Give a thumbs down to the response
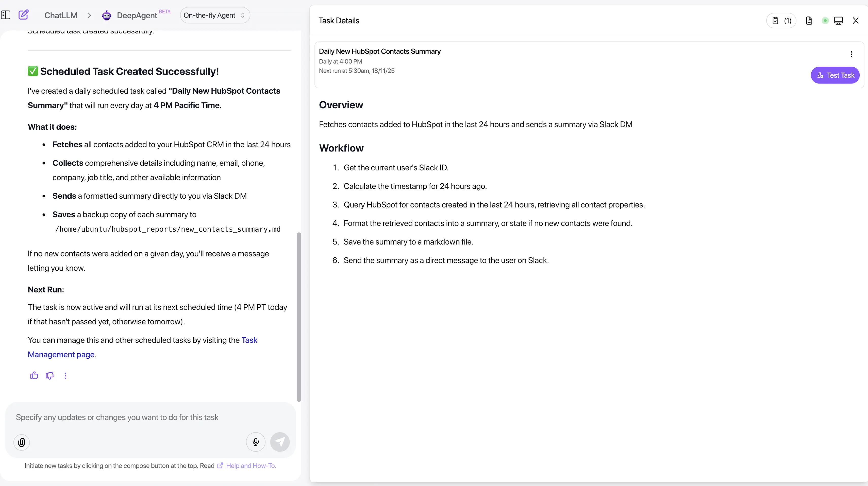Image resolution: width=868 pixels, height=486 pixels. [49, 375]
